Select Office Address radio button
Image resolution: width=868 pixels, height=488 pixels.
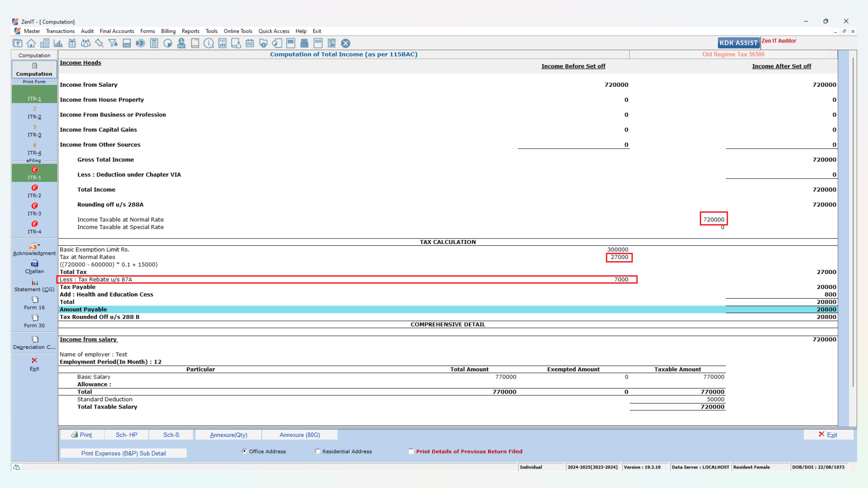pyautogui.click(x=245, y=451)
